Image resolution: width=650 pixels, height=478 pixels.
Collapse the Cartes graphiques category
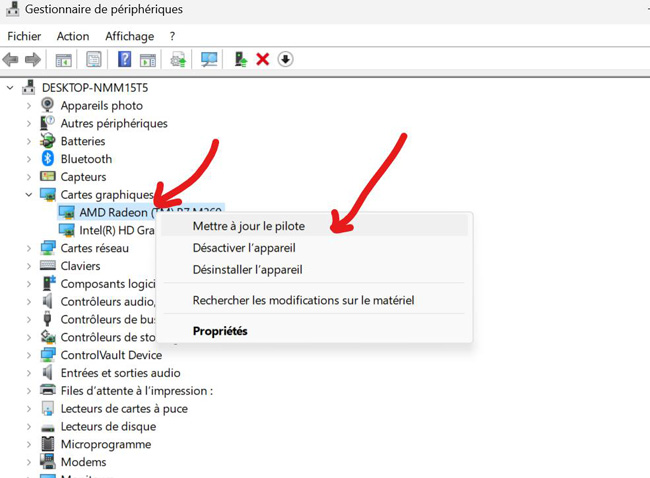(29, 195)
